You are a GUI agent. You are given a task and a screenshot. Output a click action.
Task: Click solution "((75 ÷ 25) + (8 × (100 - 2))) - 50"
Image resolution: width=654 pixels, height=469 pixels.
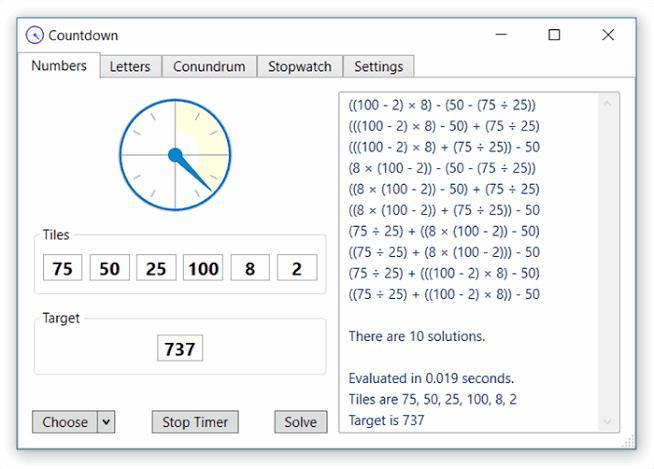tap(444, 252)
